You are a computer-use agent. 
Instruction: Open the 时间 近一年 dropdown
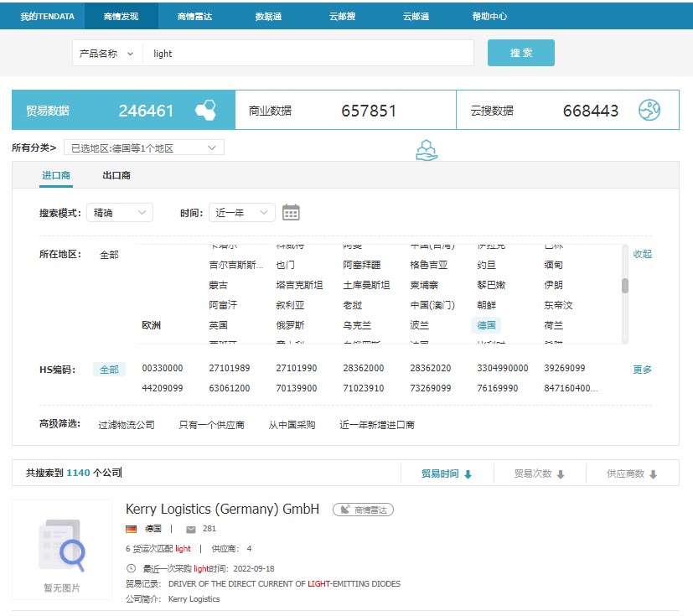(x=242, y=213)
